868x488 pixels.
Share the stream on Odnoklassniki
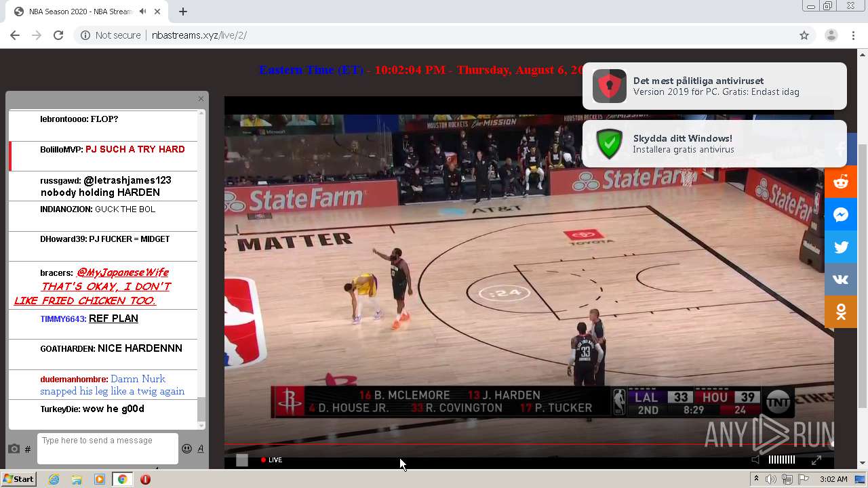point(841,312)
